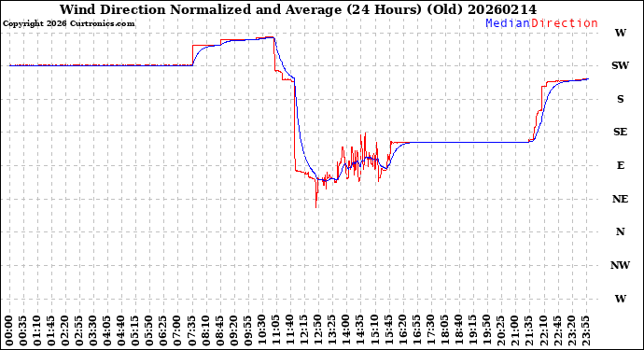Click the 01:45 time axis label
The width and height of the screenshot is (644, 350).
click(51, 331)
